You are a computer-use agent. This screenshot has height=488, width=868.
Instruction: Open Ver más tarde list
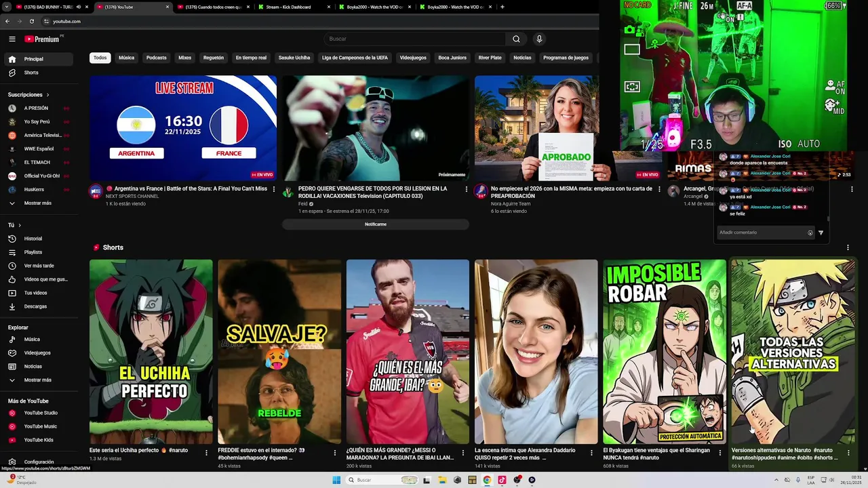pyautogui.click(x=39, y=266)
